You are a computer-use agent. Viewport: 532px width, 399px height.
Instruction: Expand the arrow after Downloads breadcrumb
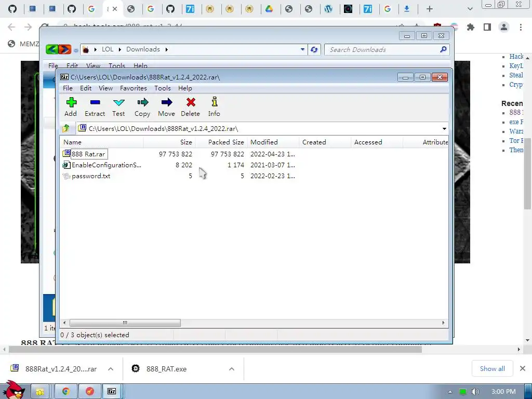(167, 49)
